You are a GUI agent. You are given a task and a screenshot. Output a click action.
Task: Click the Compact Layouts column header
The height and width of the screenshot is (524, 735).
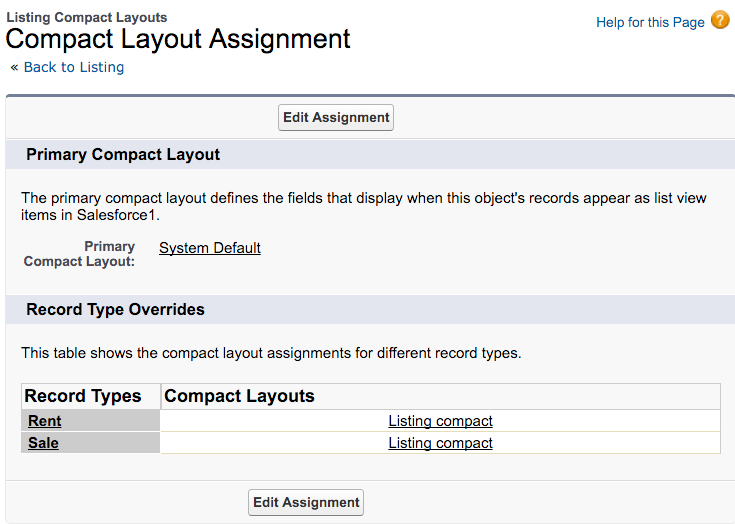tap(239, 396)
